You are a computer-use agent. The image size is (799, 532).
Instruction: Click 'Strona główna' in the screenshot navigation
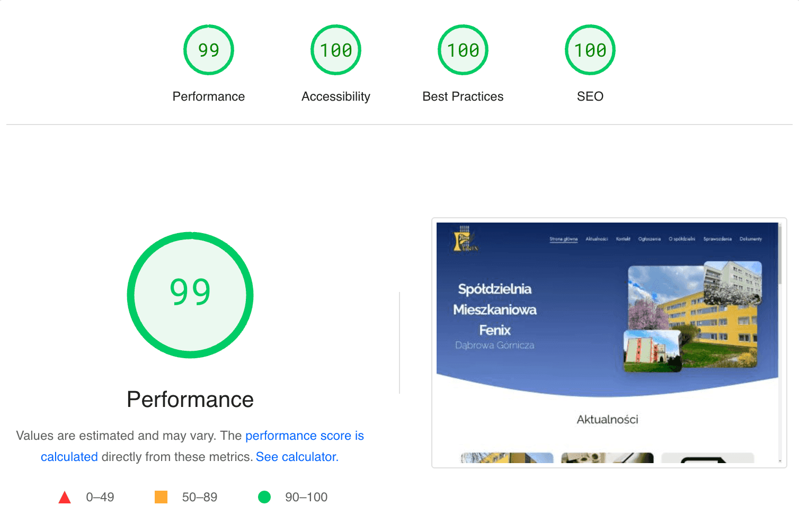(563, 239)
